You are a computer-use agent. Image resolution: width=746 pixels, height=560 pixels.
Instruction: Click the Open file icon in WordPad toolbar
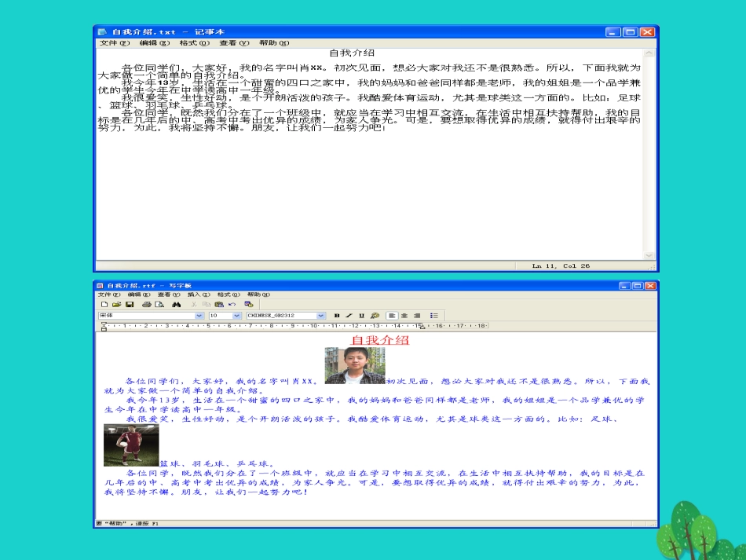click(x=116, y=305)
